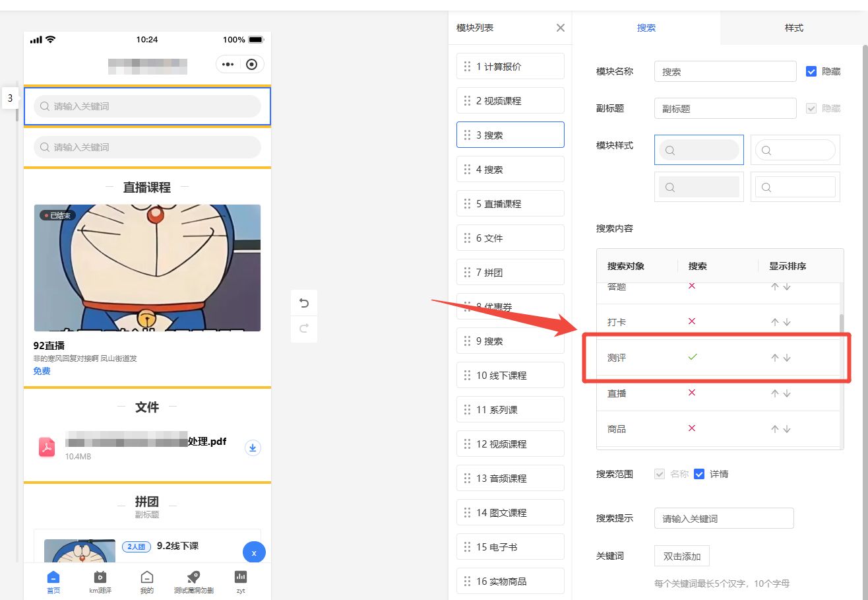The image size is (868, 600).
Task: Click the 搜索提示 input field
Action: click(724, 518)
